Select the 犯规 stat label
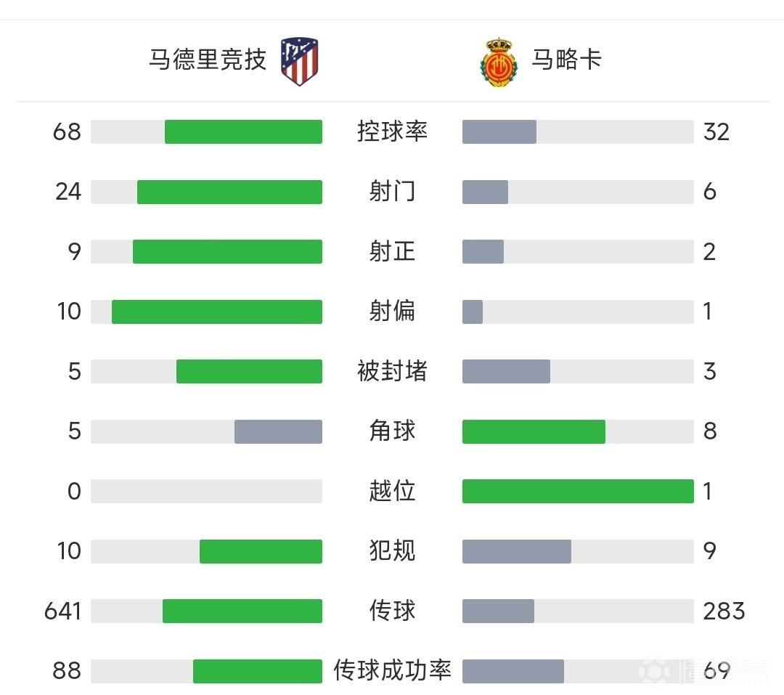Image resolution: width=784 pixels, height=695 pixels. tap(392, 551)
